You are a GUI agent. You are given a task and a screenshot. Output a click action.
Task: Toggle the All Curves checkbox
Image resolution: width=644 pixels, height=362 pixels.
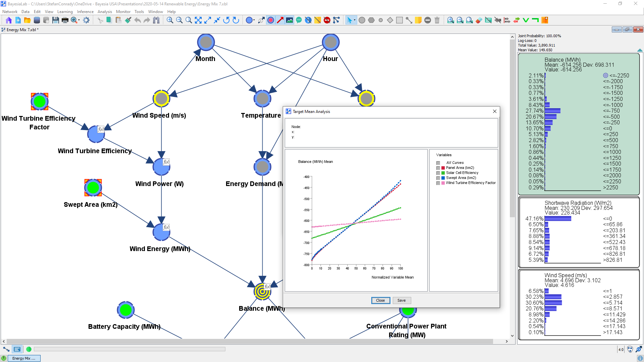(438, 163)
